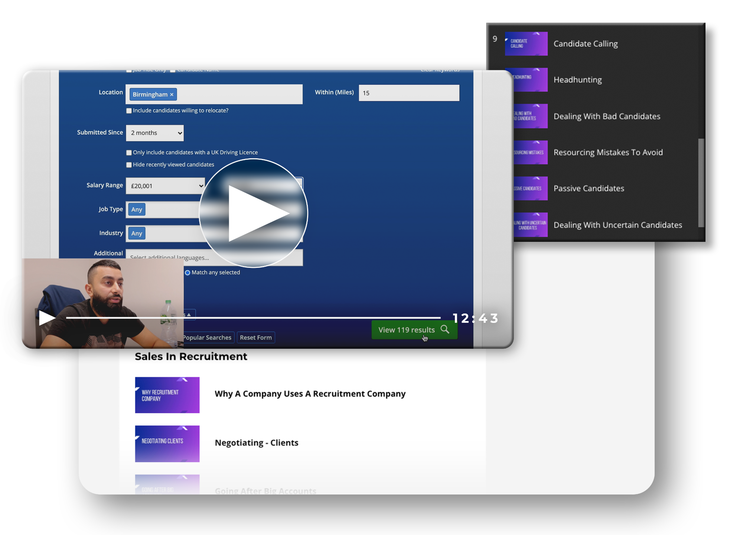Check Include candidates willing to relocate
The image size is (756, 535).
[129, 111]
